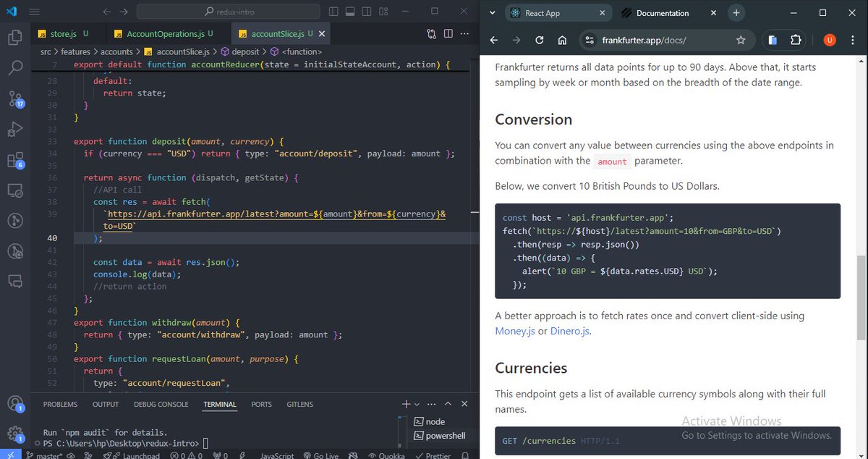Follow the Dinero.js link
868x459 pixels.
coord(569,332)
